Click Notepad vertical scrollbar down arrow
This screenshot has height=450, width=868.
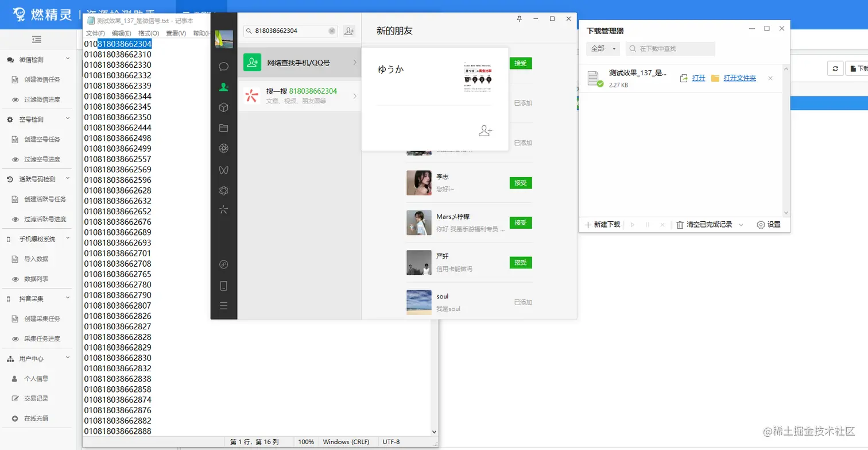tap(434, 432)
